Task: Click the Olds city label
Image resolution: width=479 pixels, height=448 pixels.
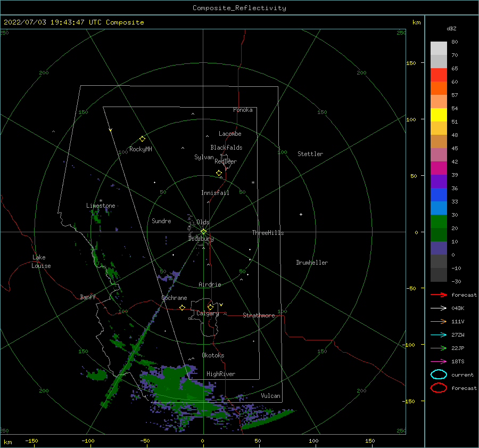Action: click(x=203, y=222)
